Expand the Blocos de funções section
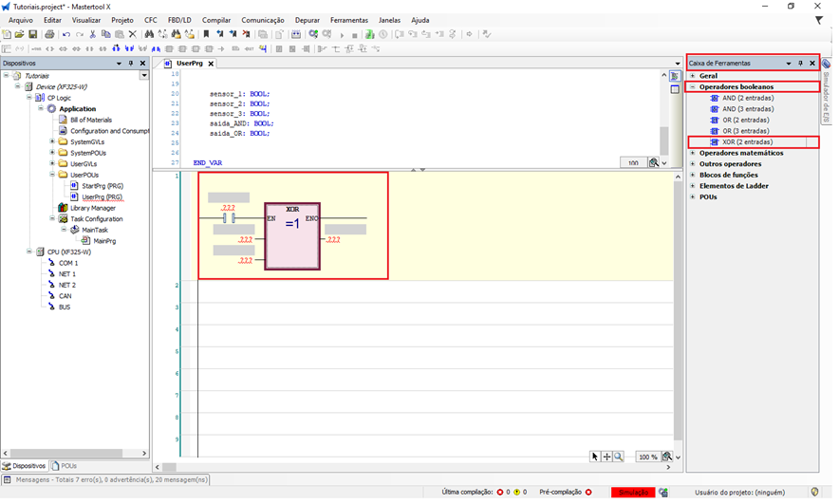Viewport: 839px width, 504px height. (692, 175)
